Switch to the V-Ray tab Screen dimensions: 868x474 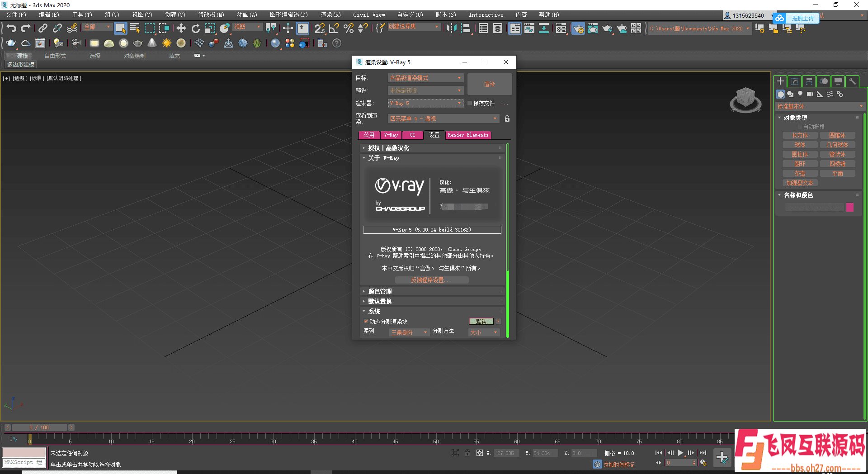click(391, 135)
